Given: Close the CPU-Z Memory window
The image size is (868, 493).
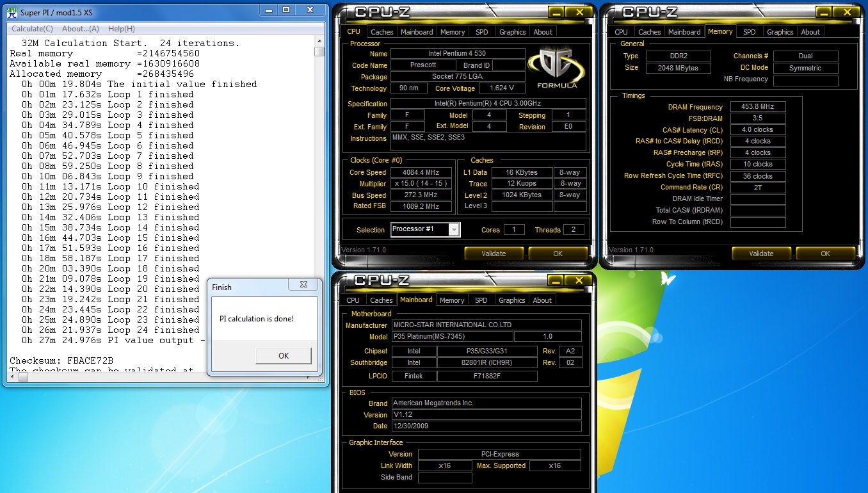Looking at the screenshot, I should [x=848, y=12].
